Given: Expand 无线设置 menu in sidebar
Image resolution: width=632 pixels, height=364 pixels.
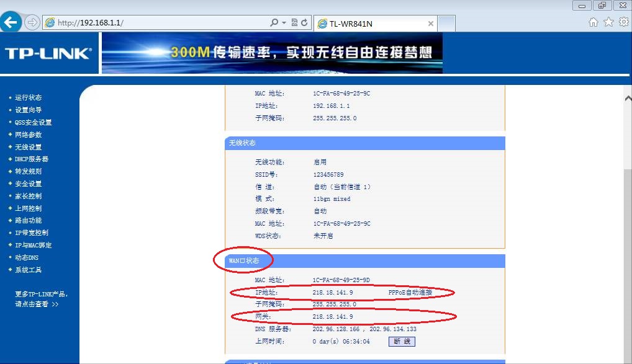Looking at the screenshot, I should (x=28, y=147).
